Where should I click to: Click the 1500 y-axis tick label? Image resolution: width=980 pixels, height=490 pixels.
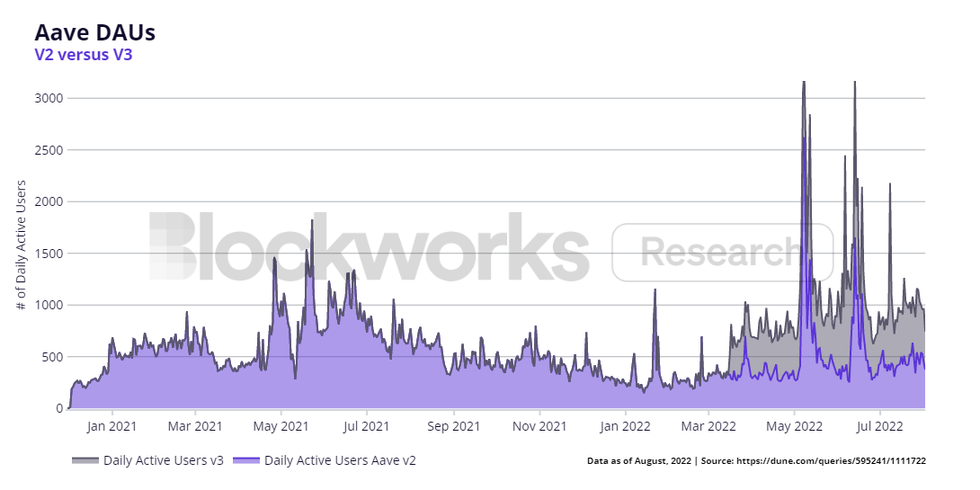(48, 254)
